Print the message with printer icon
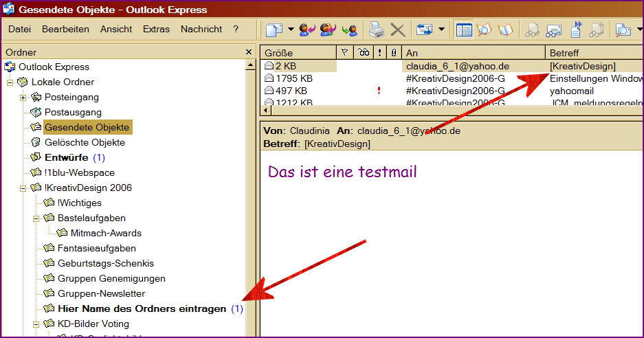 376,30
